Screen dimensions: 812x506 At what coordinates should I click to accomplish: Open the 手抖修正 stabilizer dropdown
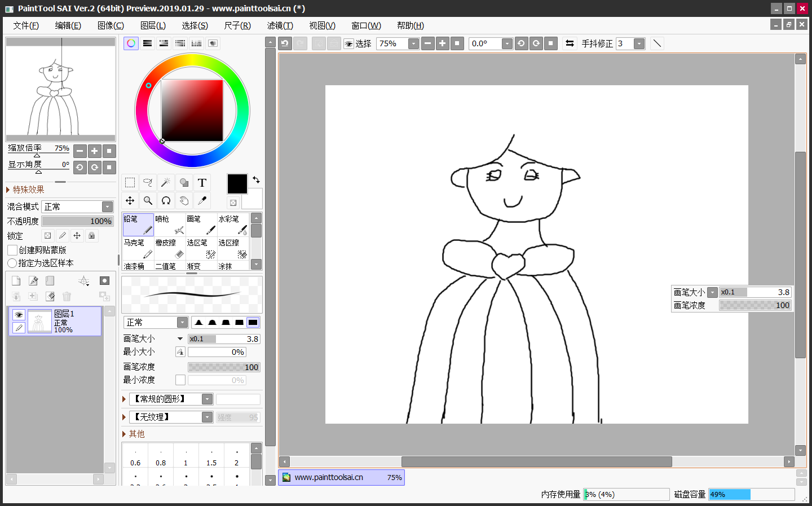pos(639,43)
